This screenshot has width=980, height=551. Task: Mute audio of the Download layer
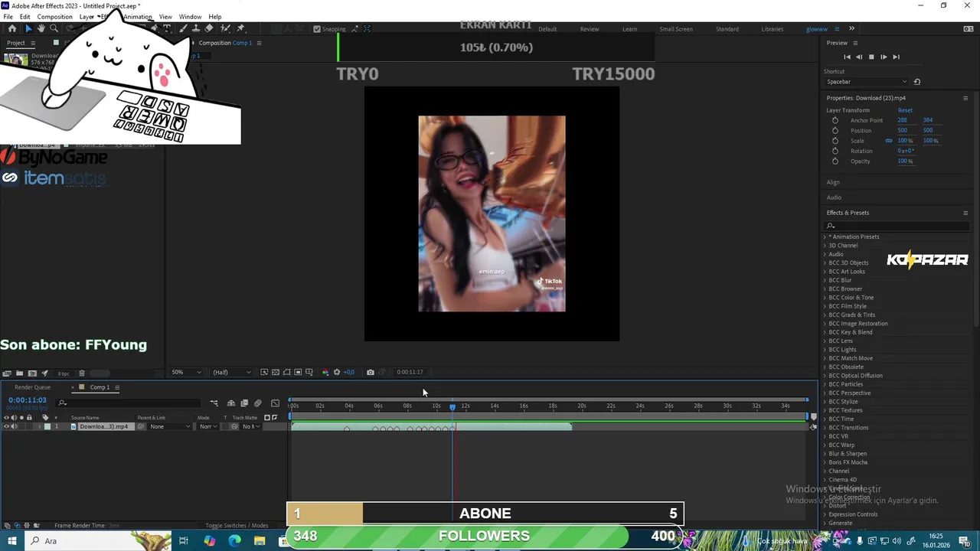(14, 426)
